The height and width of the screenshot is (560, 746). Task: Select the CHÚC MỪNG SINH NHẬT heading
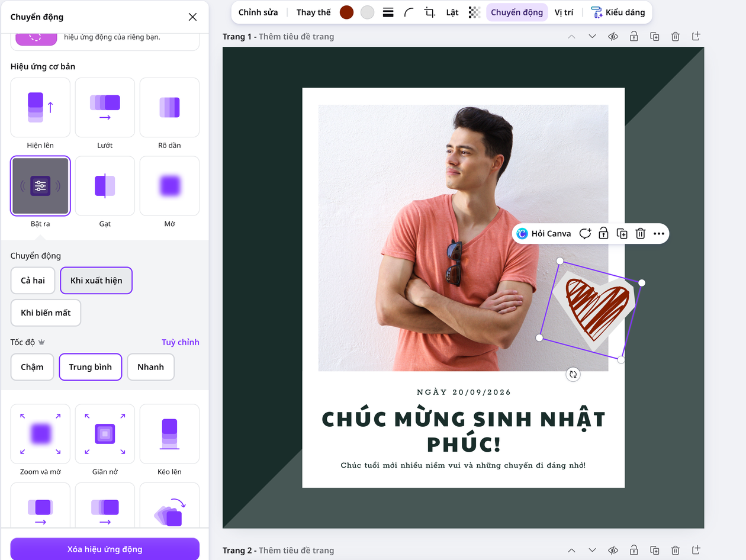click(x=464, y=431)
